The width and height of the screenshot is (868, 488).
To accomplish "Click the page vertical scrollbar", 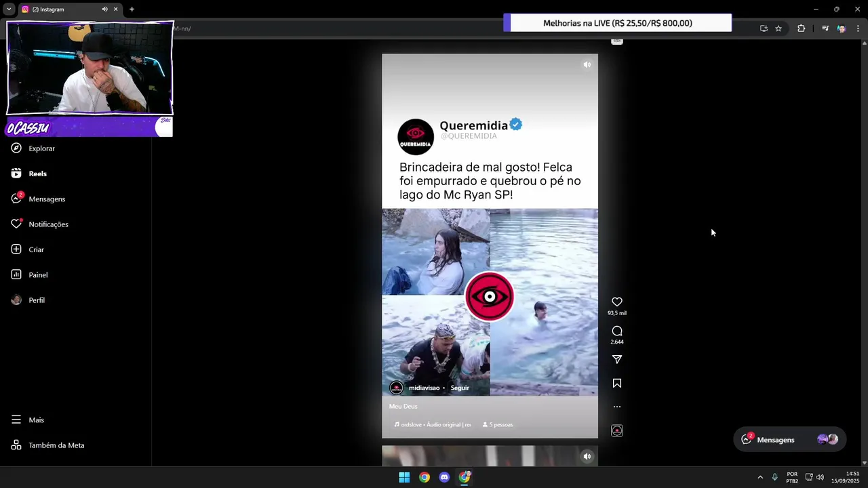I will click(864, 252).
